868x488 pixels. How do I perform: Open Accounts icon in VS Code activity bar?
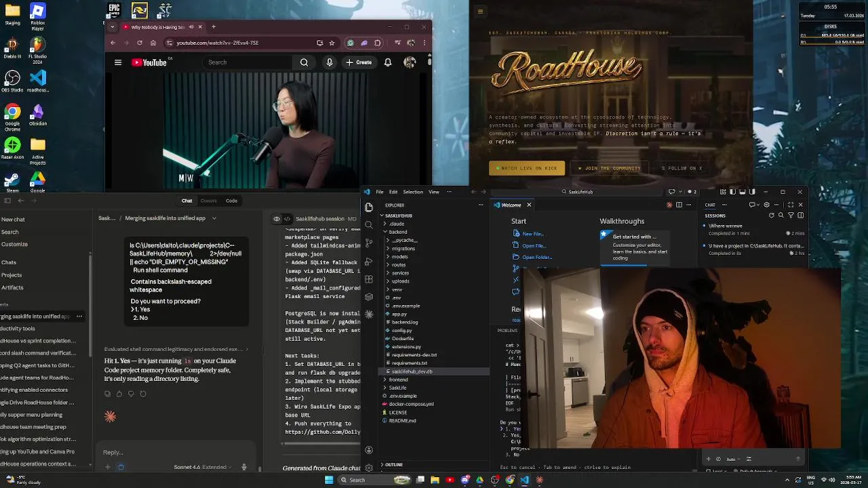tap(369, 450)
